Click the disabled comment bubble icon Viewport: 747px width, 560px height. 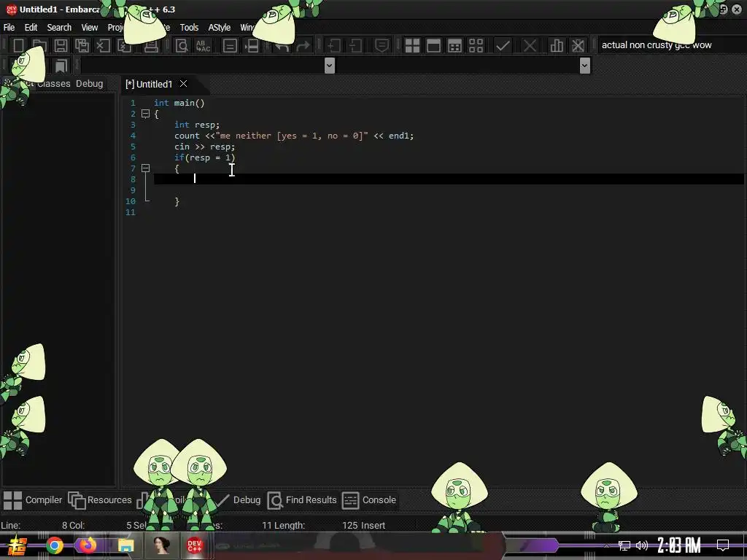pyautogui.click(x=382, y=46)
